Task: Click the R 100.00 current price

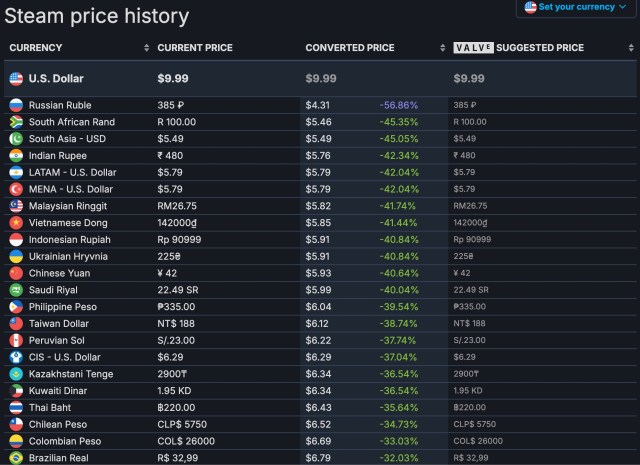Action: tap(176, 122)
